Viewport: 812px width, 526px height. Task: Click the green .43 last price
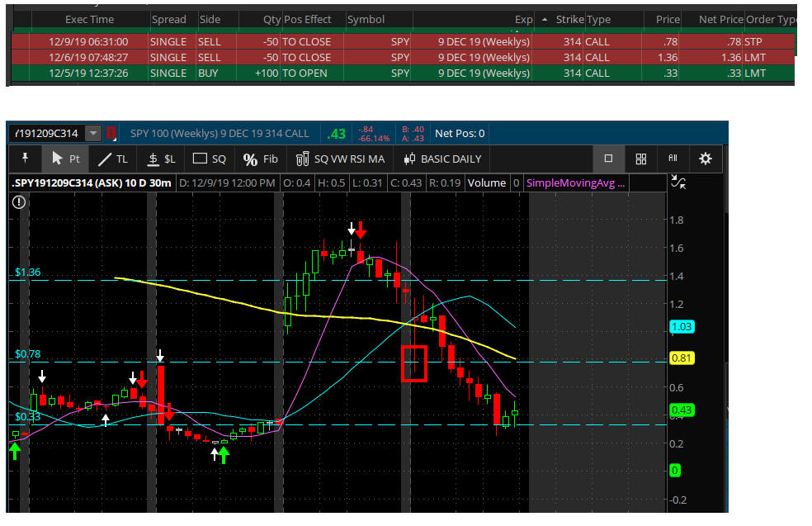point(336,134)
